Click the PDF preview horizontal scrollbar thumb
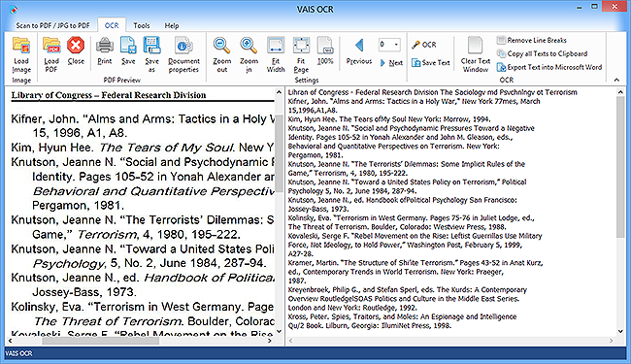This screenshot has height=364, width=631. (100, 341)
